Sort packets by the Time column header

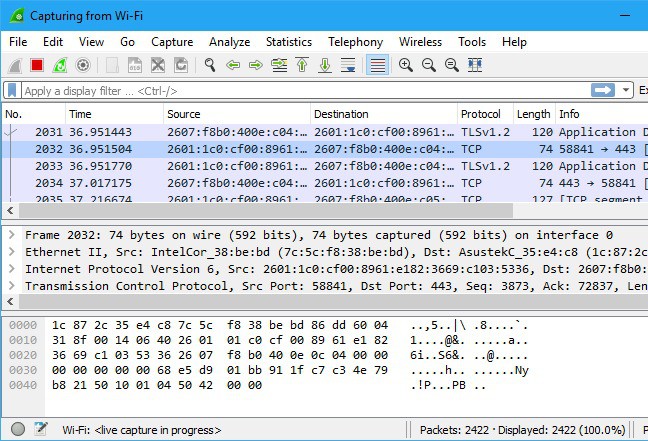pos(114,114)
